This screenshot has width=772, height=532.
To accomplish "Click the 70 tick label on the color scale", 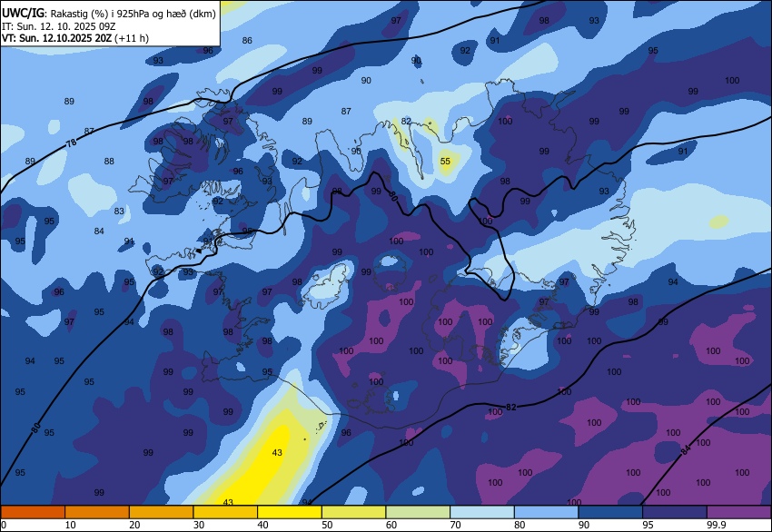I will 456,525.
